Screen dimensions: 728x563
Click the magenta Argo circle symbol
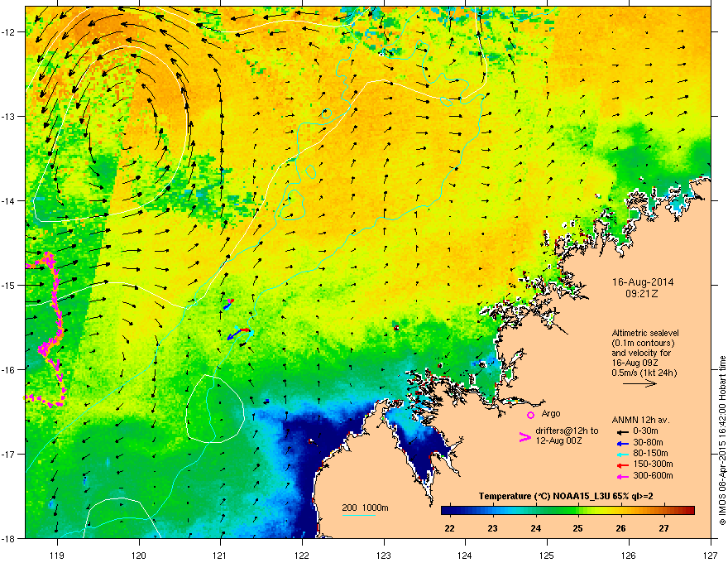tap(530, 415)
